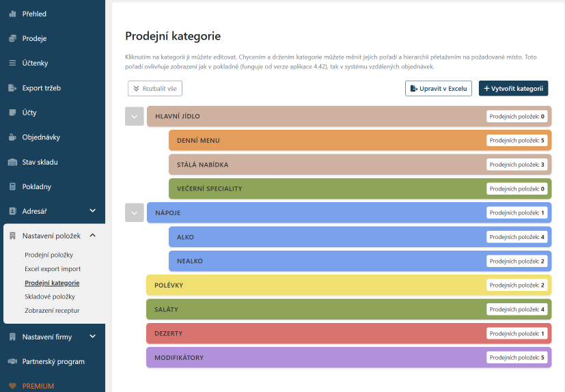The width and height of the screenshot is (565, 392).
Task: Click the Partnerský program handshake icon
Action: (x=12, y=361)
